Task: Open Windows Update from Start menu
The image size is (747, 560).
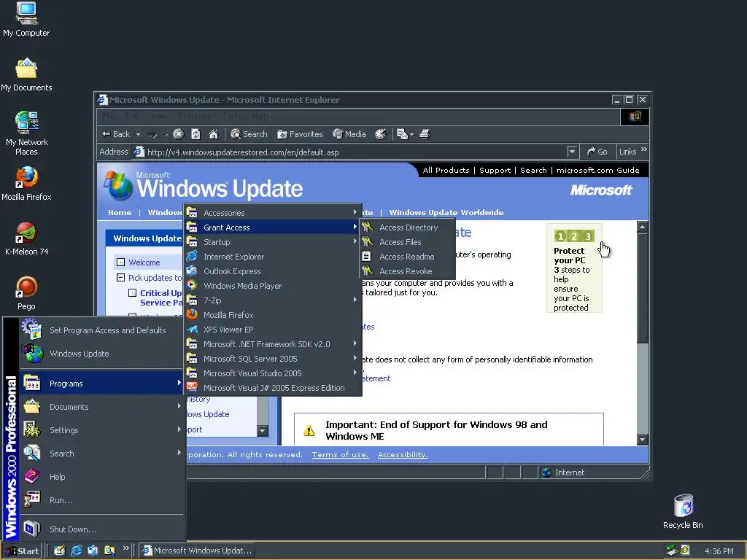Action: [x=101, y=354]
